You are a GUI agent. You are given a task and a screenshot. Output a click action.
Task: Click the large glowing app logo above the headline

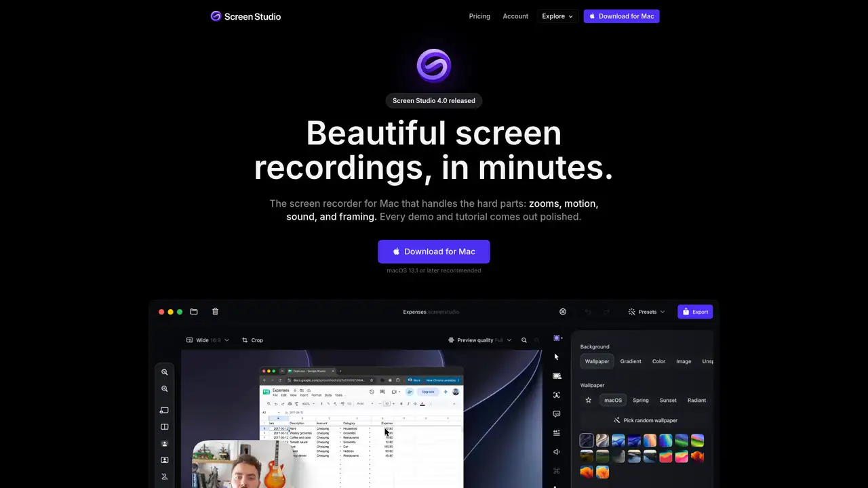click(x=434, y=65)
